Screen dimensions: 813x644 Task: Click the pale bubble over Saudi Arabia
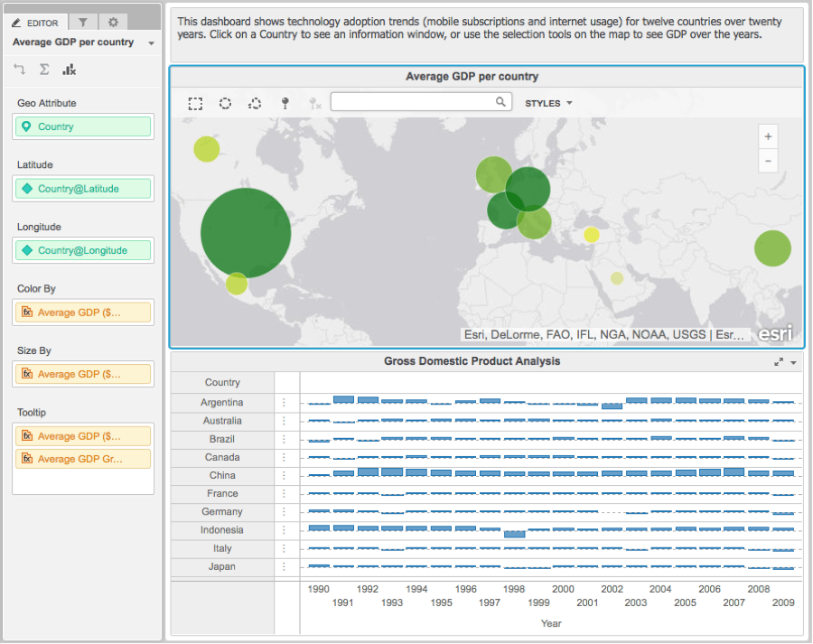616,278
